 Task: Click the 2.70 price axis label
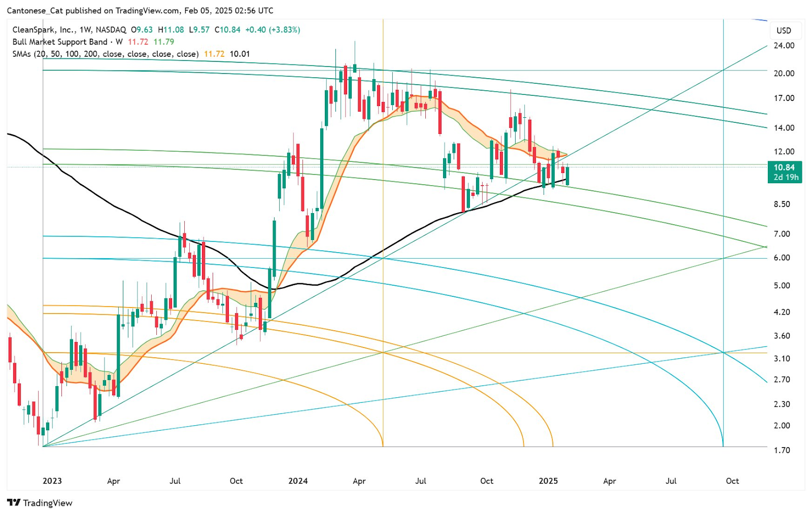782,380
